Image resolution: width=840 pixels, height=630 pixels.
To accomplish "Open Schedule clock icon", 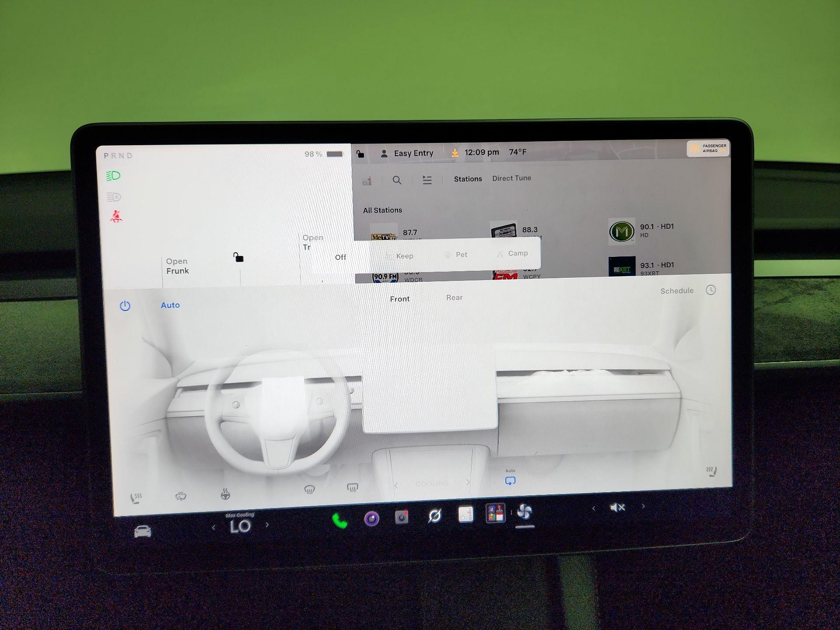I will [x=710, y=290].
